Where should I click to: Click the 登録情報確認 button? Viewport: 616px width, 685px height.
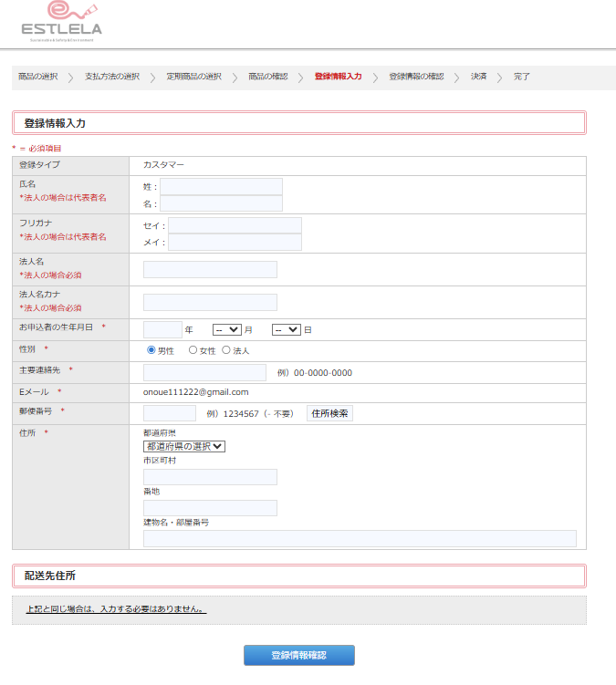(x=298, y=656)
